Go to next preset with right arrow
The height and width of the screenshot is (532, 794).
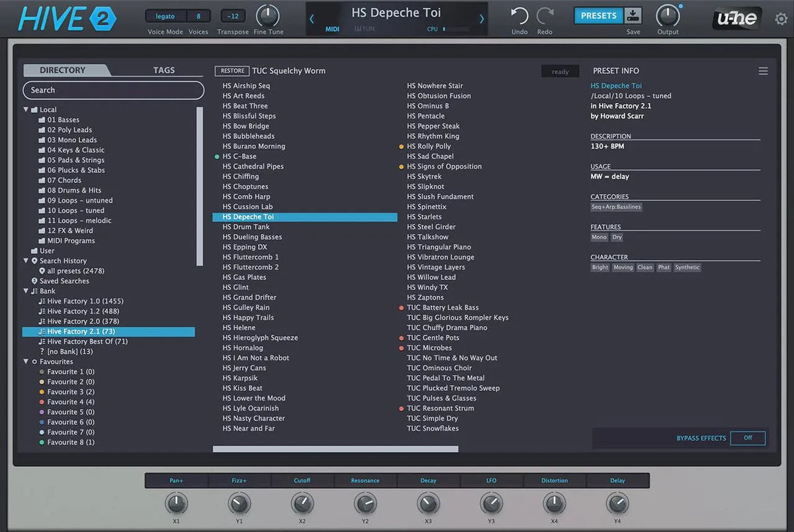coord(481,19)
